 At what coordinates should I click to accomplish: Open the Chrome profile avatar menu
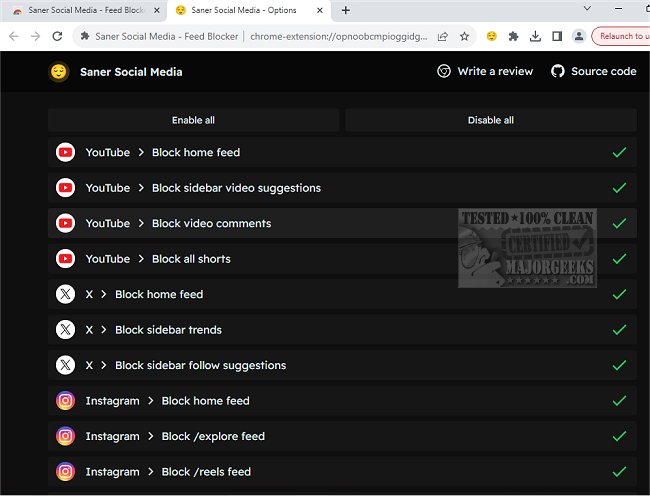tap(579, 36)
